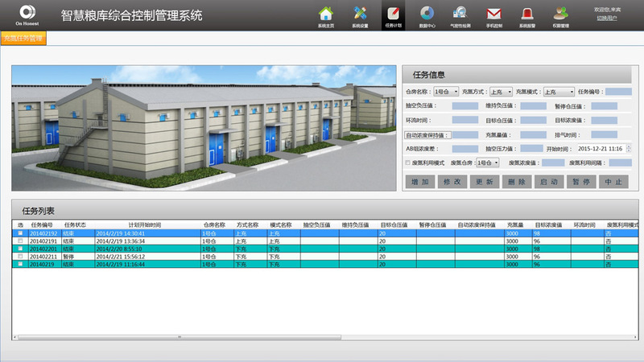Open 权限管理 user icon
The image size is (644, 362).
[561, 14]
